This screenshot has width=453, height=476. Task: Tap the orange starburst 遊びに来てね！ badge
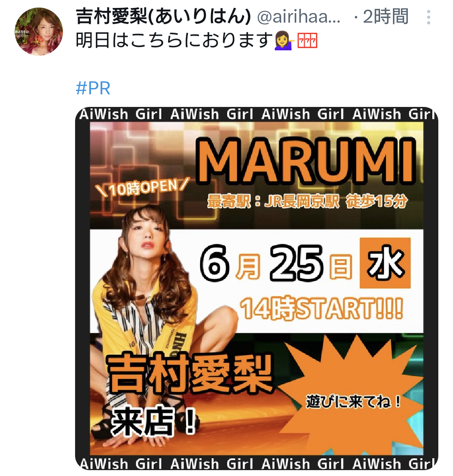point(352,401)
